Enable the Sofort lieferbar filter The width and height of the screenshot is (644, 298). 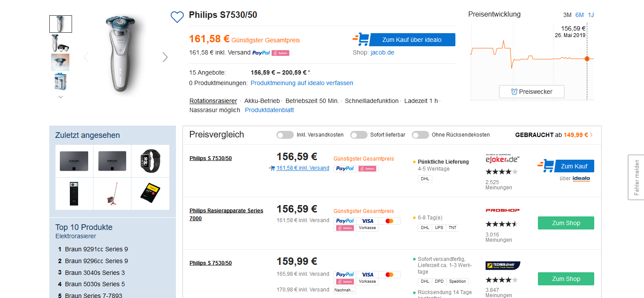point(359,135)
